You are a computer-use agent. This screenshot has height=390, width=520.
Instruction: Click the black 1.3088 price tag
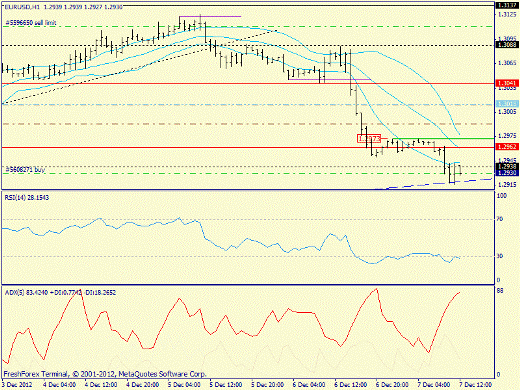pyautogui.click(x=506, y=45)
